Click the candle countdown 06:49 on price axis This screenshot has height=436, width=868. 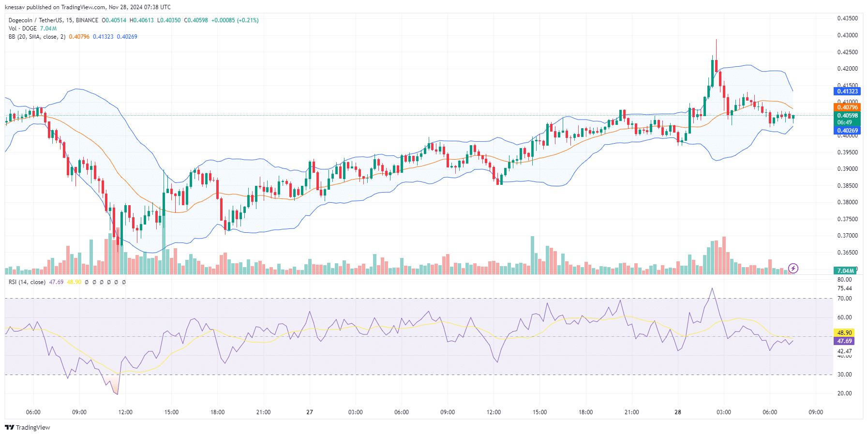[844, 122]
